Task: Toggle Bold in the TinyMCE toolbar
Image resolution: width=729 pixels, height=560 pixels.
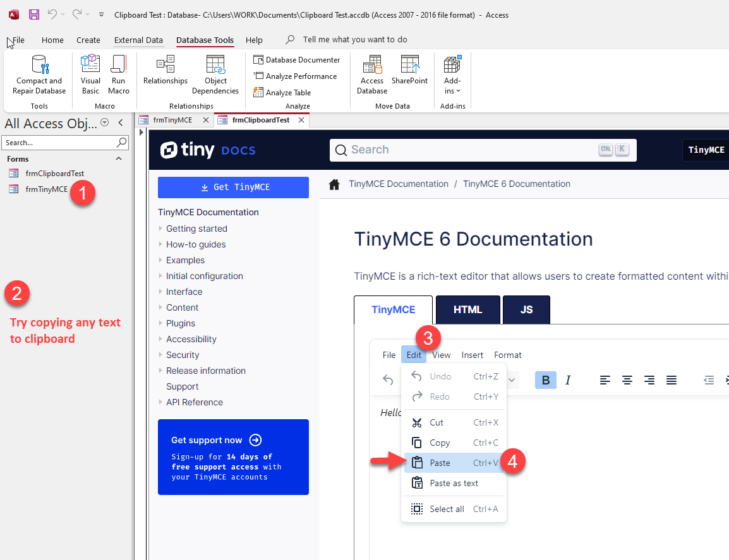Action: coord(546,380)
